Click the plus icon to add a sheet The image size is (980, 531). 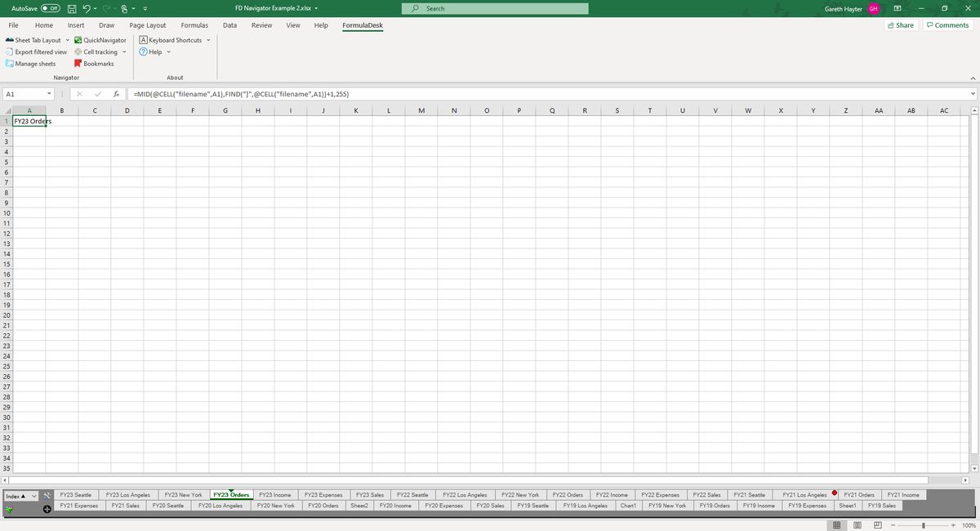click(x=47, y=508)
